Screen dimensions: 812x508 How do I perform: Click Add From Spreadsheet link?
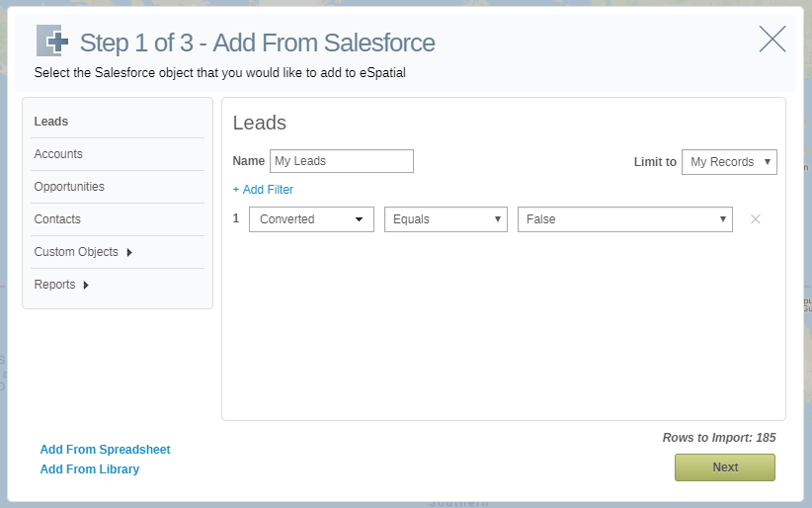tap(105, 450)
